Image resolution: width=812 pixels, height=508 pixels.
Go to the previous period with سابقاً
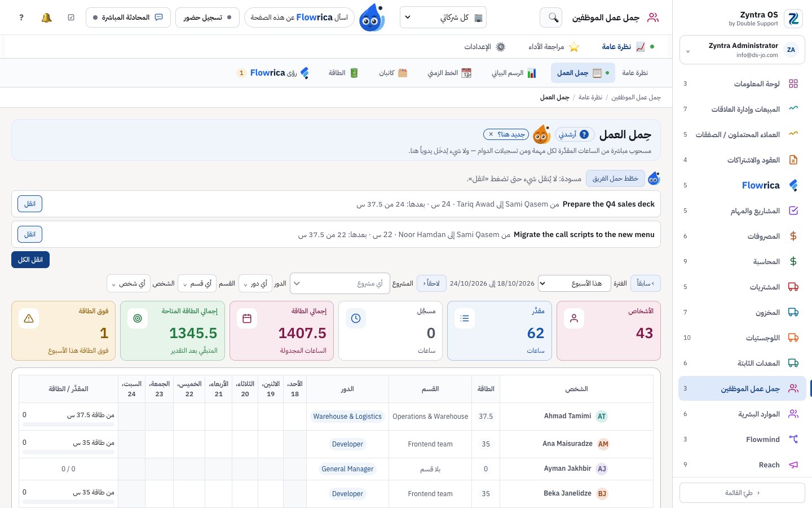tap(645, 283)
